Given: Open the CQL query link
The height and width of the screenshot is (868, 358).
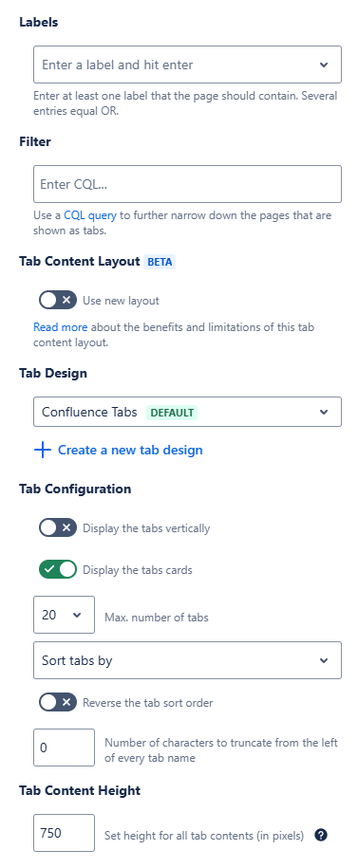Looking at the screenshot, I should click(90, 215).
